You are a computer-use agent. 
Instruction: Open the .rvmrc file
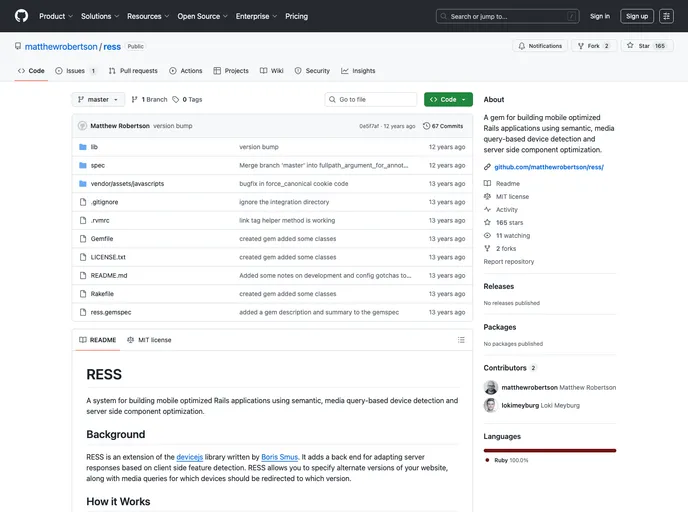pyautogui.click(x=100, y=221)
